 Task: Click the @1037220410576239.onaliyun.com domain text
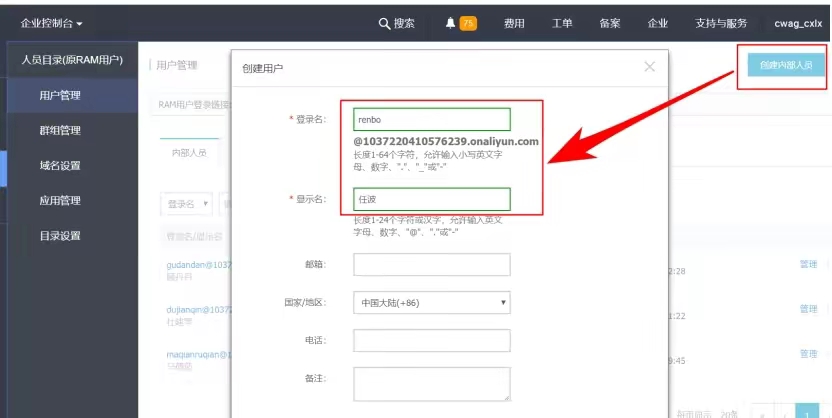click(x=446, y=142)
